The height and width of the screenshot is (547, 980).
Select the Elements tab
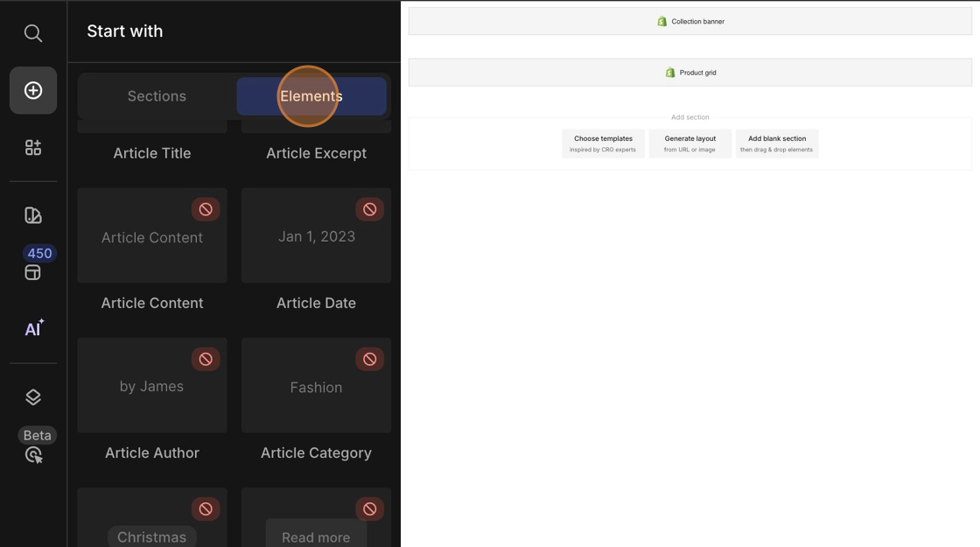311,96
